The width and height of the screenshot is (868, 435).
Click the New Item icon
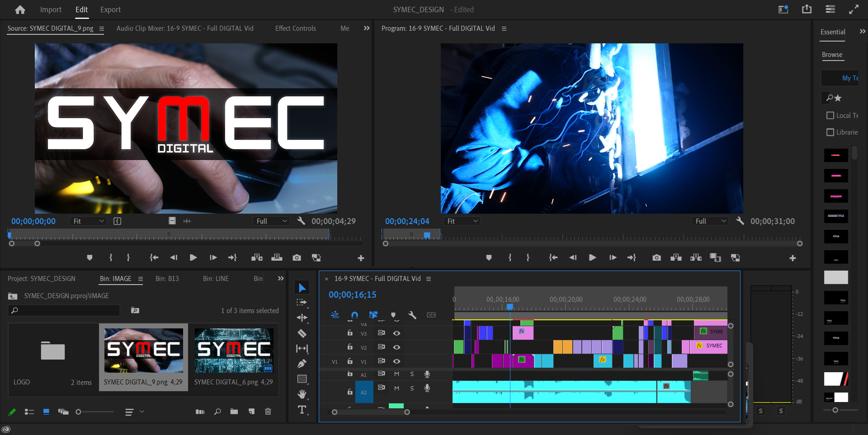coord(251,412)
